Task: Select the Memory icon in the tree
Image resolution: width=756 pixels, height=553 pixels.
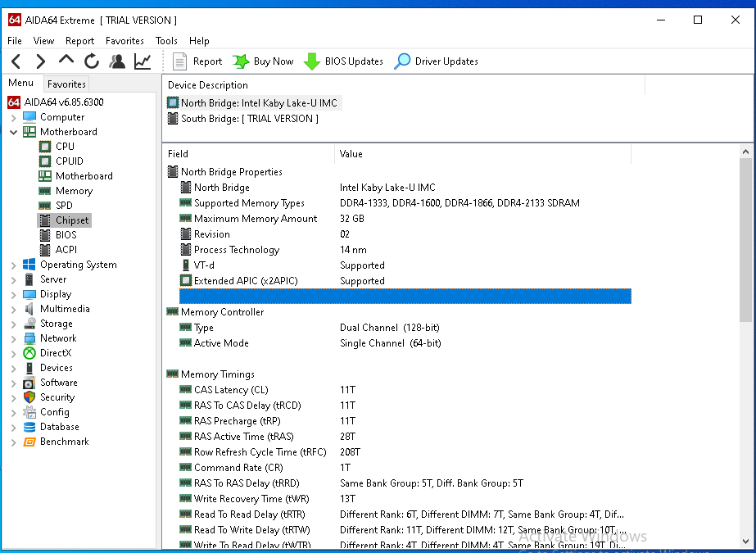Action: 45,191
